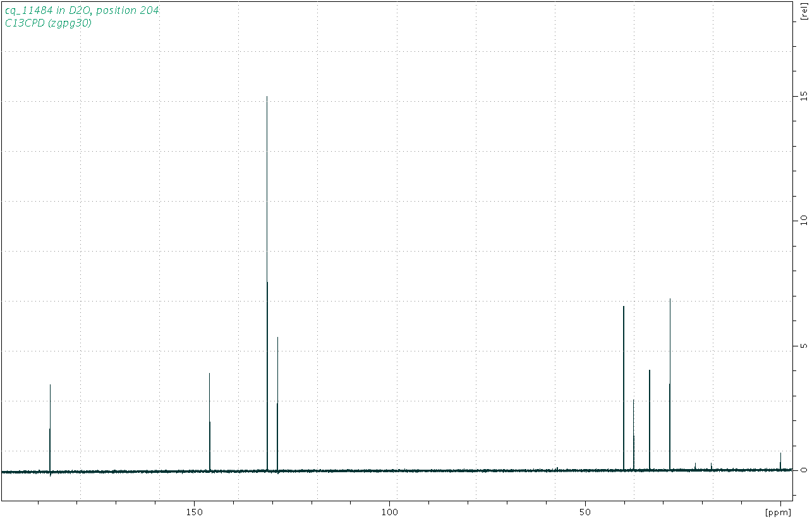The width and height of the screenshot is (812, 519).
Task: Click the peak near 34 ppm
Action: (x=650, y=420)
